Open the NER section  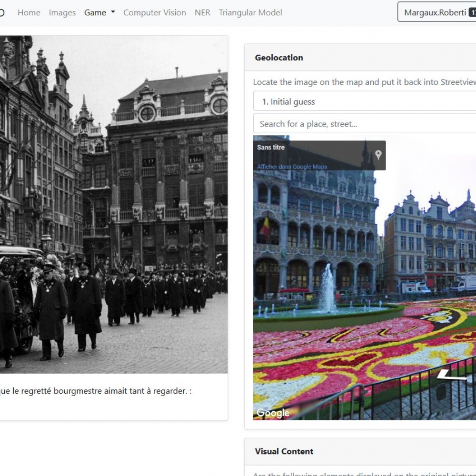pos(202,12)
